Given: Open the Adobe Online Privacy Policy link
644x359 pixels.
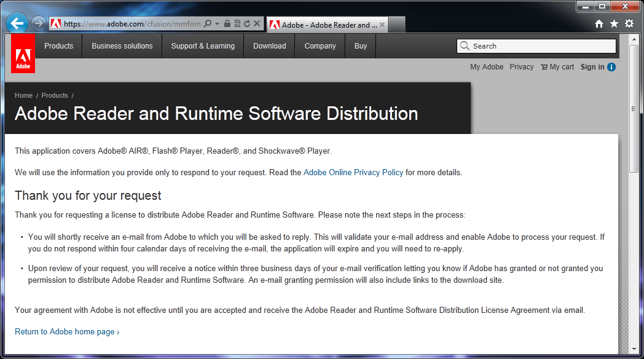Looking at the screenshot, I should (353, 172).
